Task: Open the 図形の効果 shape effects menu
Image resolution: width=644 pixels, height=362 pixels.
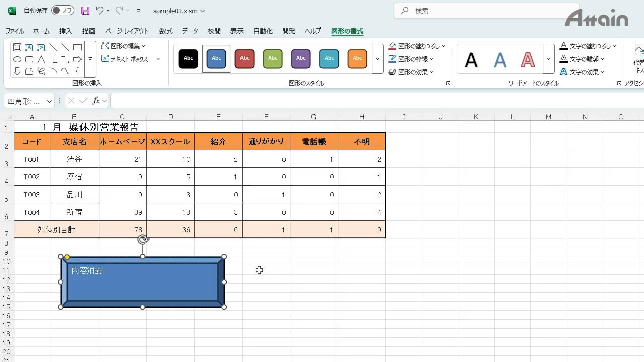Action: point(411,72)
